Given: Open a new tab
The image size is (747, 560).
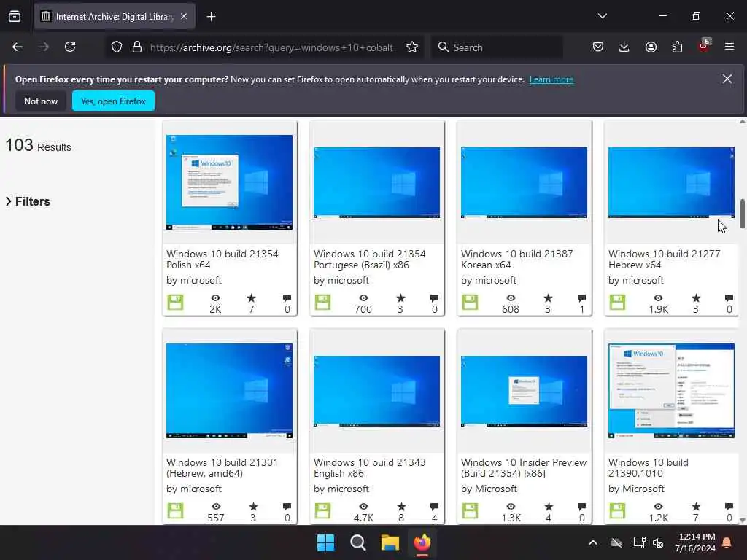Looking at the screenshot, I should click(x=211, y=17).
